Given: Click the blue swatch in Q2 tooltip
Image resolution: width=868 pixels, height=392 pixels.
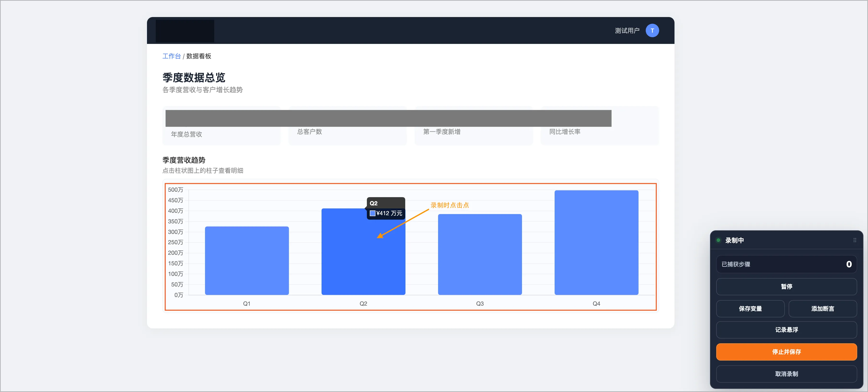Looking at the screenshot, I should 372,213.
